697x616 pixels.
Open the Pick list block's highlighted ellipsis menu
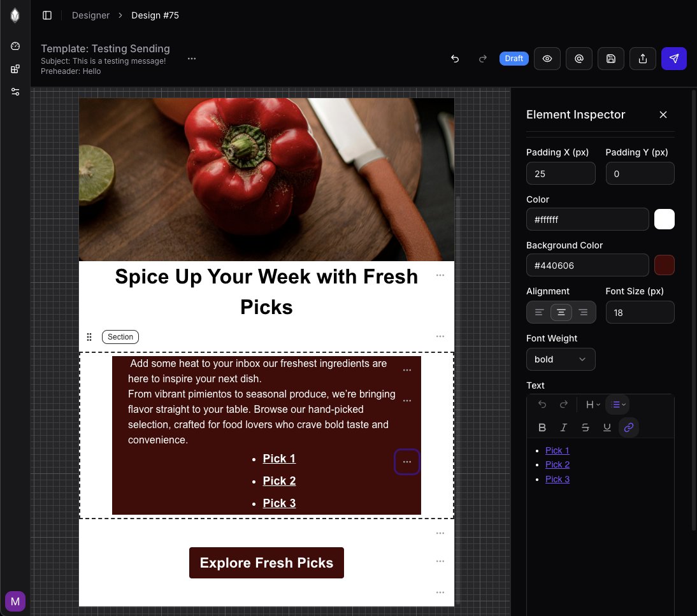coord(406,462)
